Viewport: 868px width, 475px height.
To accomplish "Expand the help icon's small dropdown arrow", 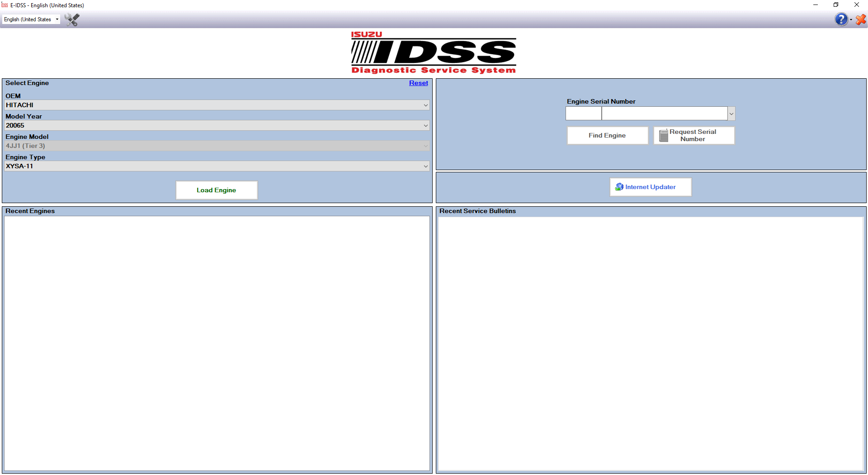I will tap(851, 20).
